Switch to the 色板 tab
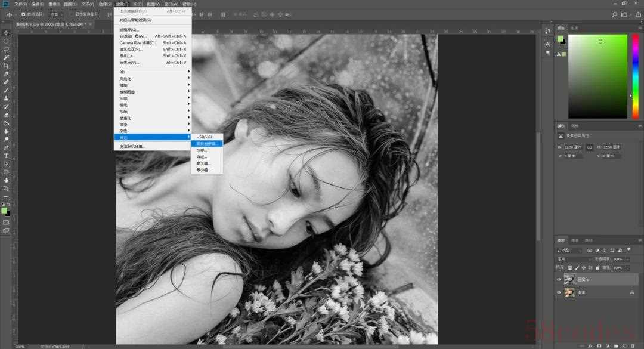 575,28
